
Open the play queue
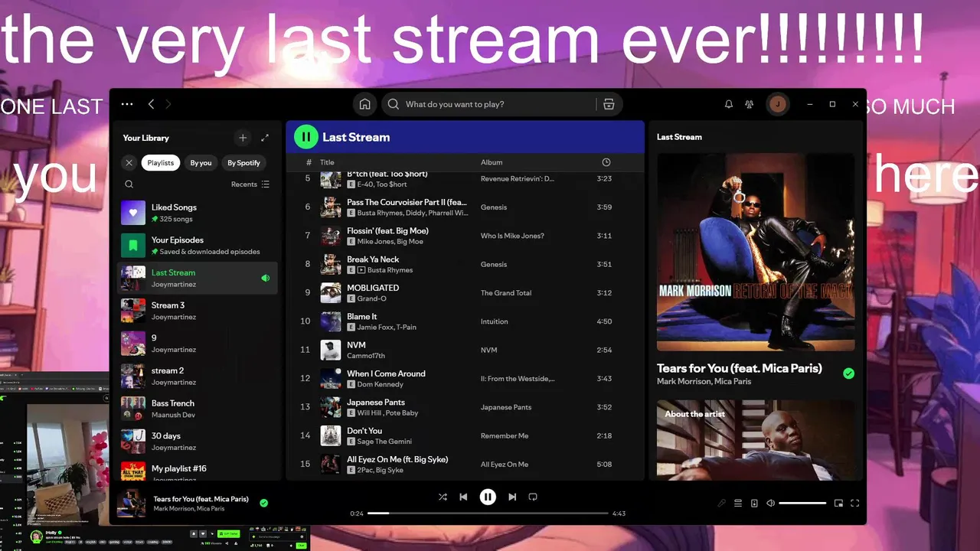(738, 503)
